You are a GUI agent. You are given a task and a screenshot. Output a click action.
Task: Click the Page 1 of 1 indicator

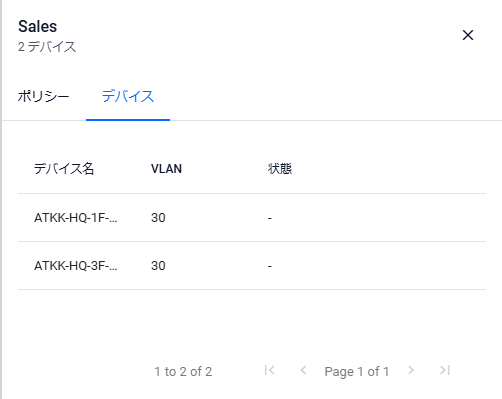(x=357, y=371)
